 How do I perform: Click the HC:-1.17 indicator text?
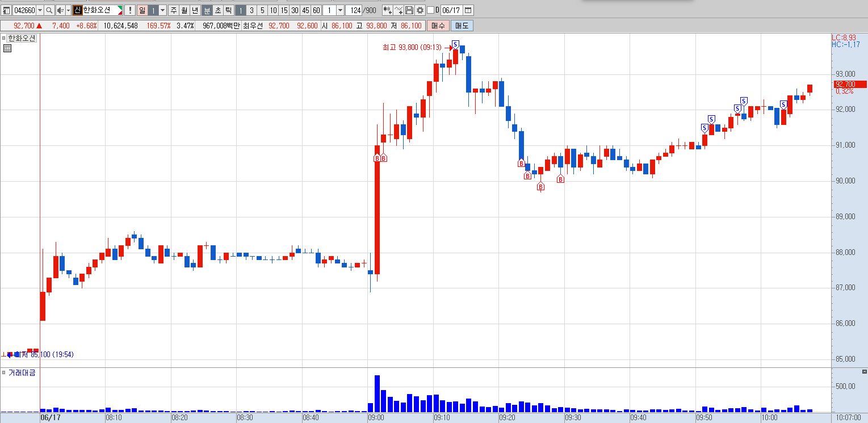click(845, 44)
